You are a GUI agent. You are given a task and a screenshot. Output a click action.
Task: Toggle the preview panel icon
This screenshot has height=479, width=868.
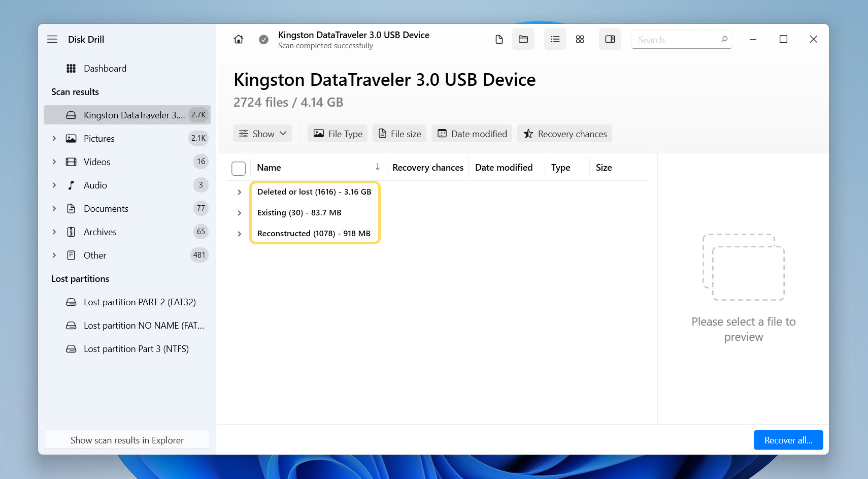pos(610,40)
